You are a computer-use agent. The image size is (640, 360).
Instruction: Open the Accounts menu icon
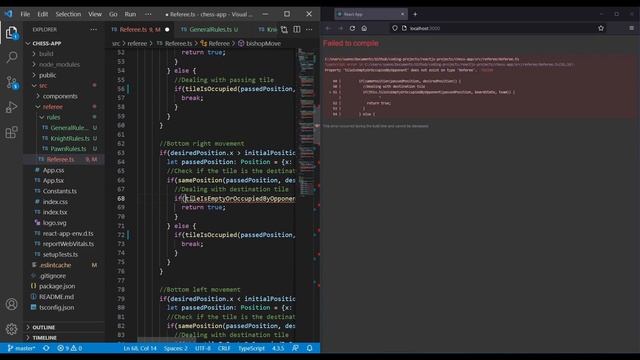click(11, 304)
